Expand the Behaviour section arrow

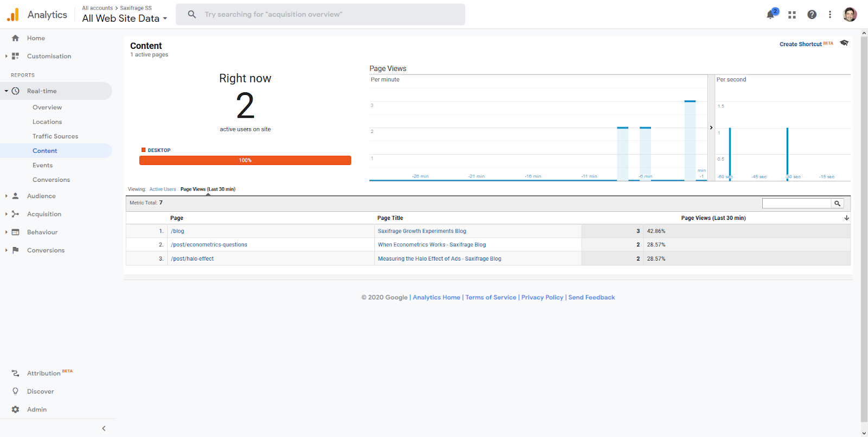[6, 232]
